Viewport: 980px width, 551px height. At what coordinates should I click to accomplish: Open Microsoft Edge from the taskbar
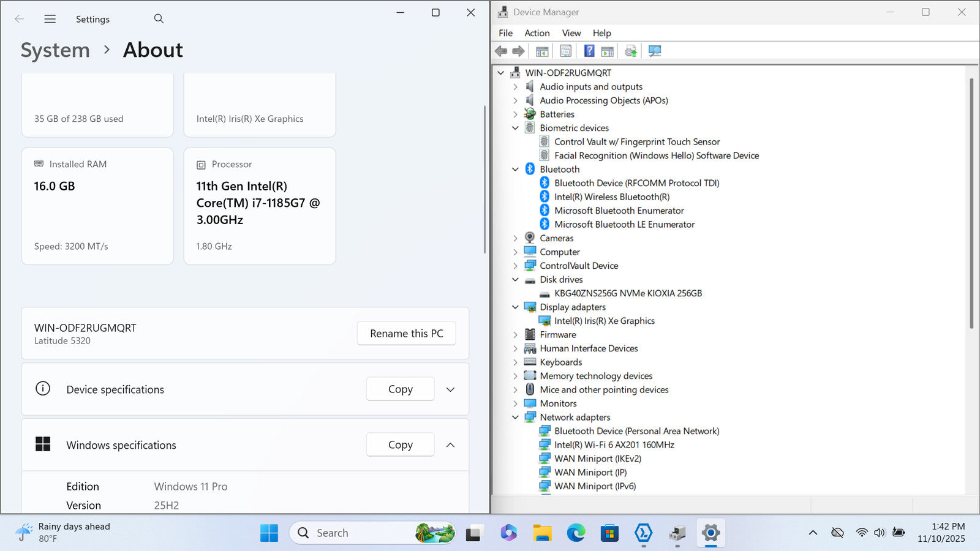tap(576, 533)
